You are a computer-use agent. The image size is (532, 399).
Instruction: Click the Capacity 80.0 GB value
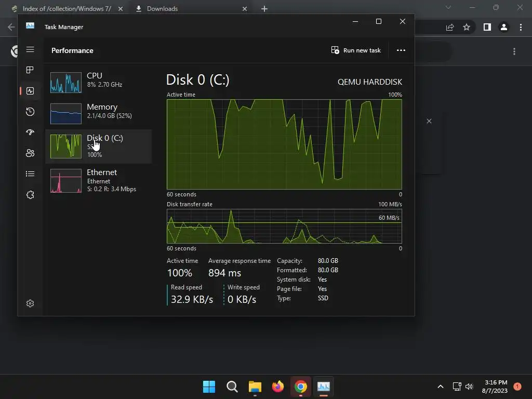click(x=328, y=261)
